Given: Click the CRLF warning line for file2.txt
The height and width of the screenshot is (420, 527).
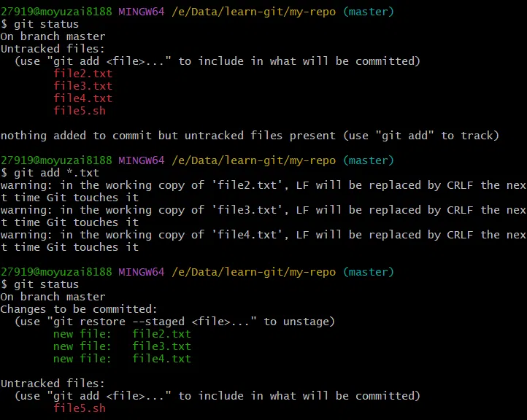Looking at the screenshot, I should (263, 185).
